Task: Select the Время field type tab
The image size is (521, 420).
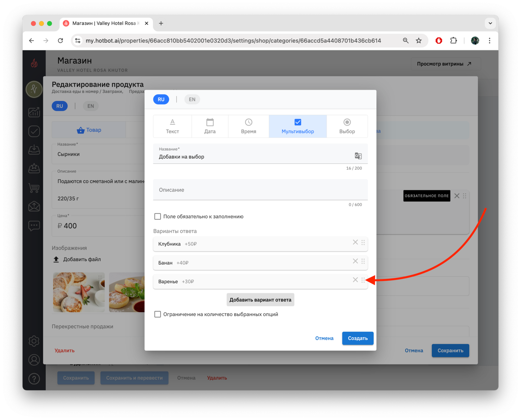Action: tap(248, 126)
